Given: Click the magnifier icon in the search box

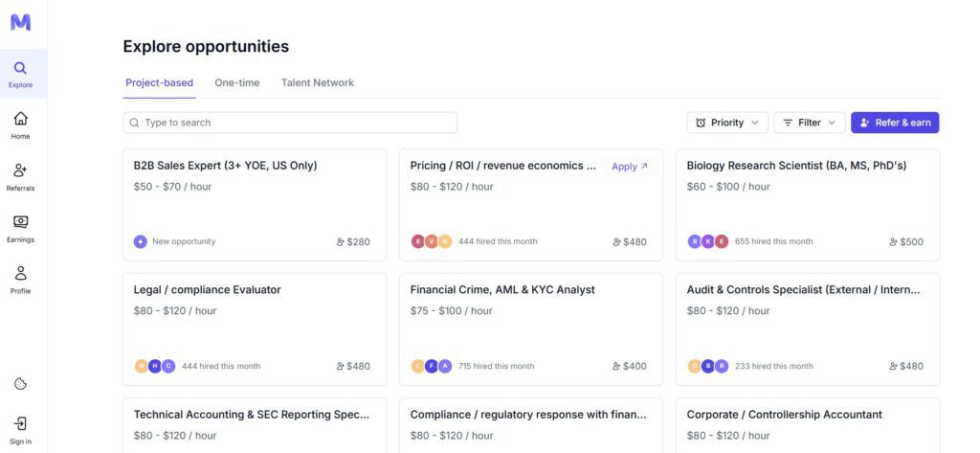Looking at the screenshot, I should point(134,123).
